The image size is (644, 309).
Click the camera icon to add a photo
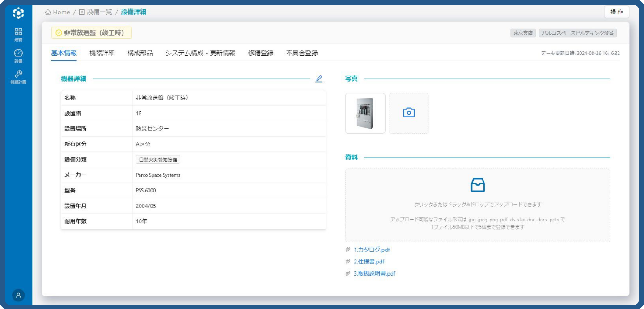click(409, 113)
